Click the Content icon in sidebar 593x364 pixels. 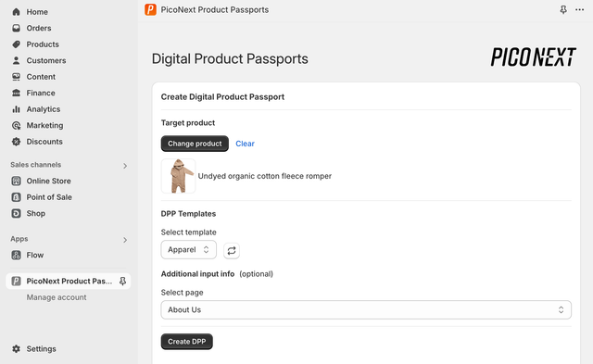(x=16, y=77)
